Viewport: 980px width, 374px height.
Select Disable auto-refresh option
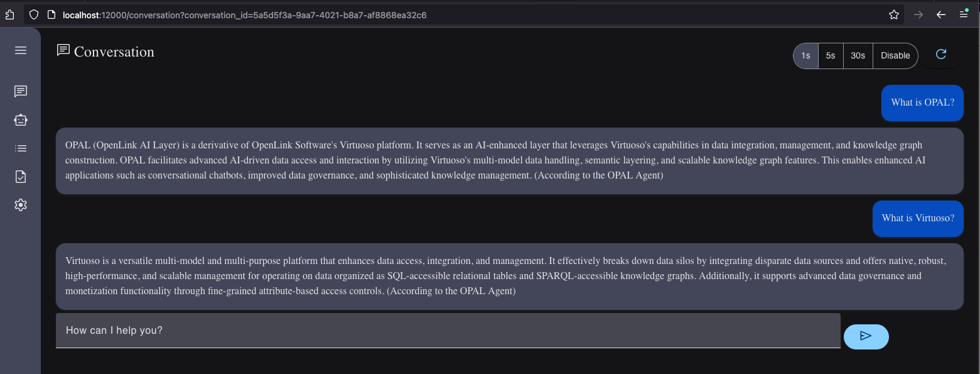coord(895,55)
